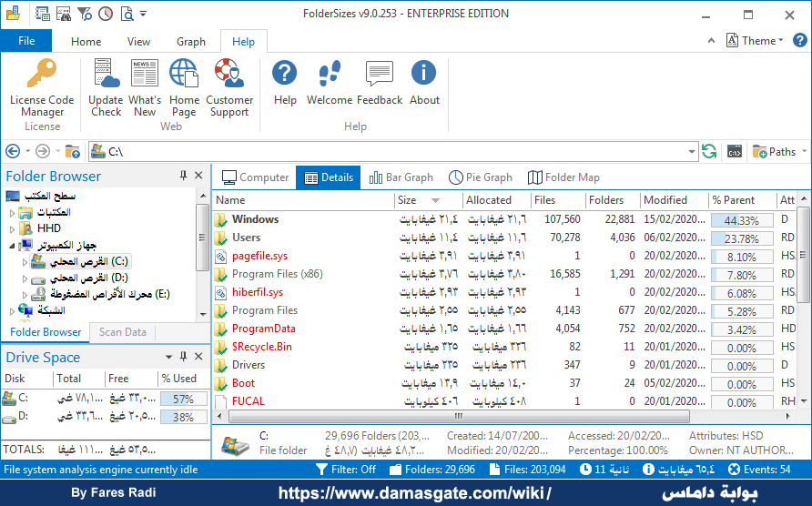
Task: Click the Events: 54 status icon
Action: click(x=734, y=470)
